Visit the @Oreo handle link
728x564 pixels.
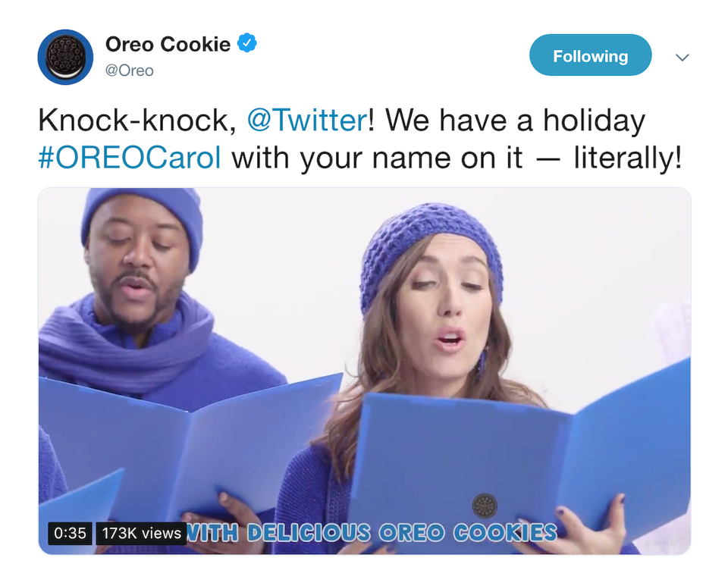point(130,70)
